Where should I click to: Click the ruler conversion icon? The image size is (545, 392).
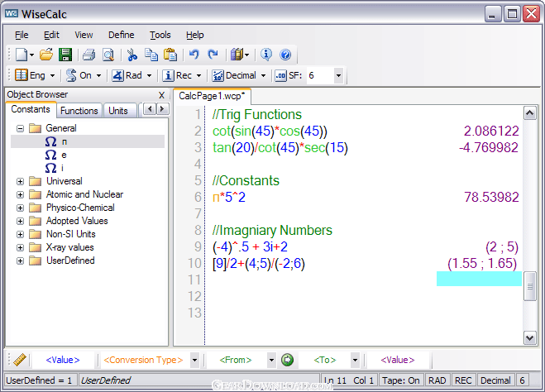pyautogui.click(x=20, y=360)
